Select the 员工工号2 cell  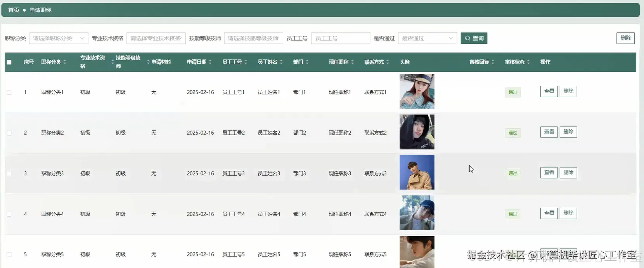coord(234,133)
